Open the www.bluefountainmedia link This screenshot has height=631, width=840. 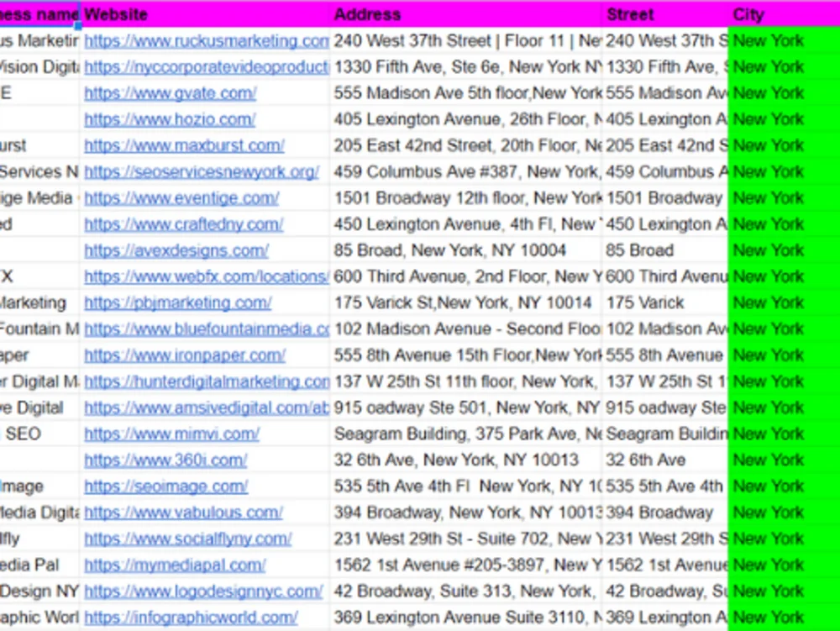[x=207, y=329]
